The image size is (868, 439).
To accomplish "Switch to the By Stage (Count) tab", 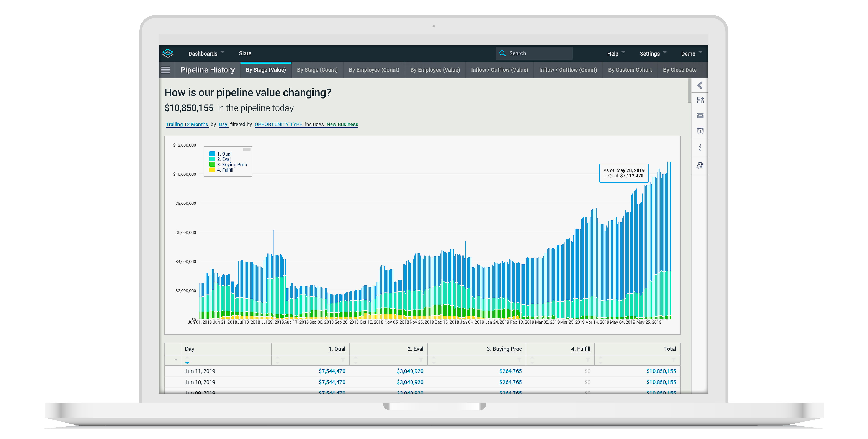I will 317,70.
